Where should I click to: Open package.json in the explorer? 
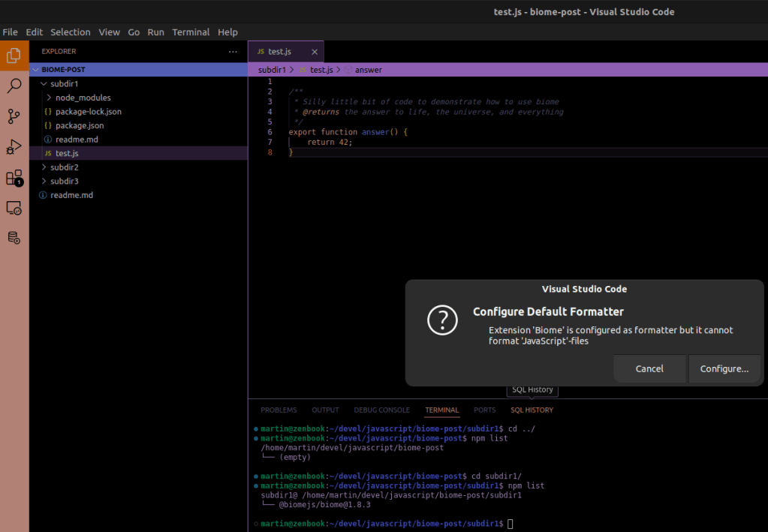click(80, 125)
